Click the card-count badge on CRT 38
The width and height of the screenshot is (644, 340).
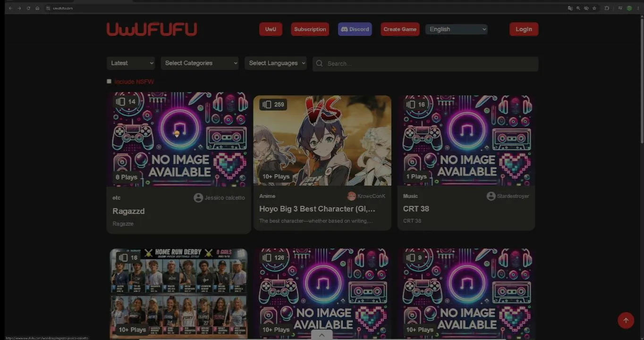click(416, 104)
